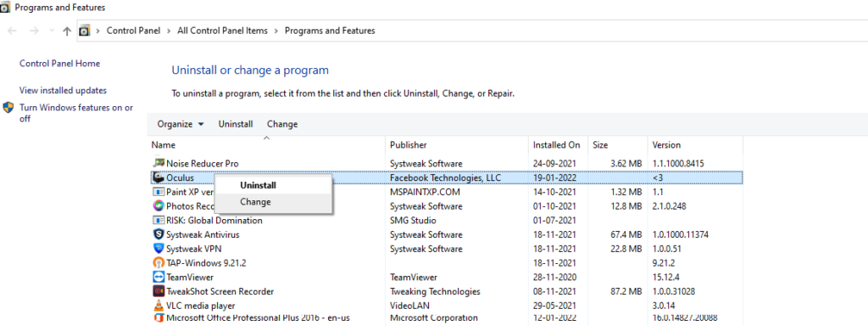The height and width of the screenshot is (326, 868).
Task: Click Tweaking Technologies publisher cell
Action: pos(435,291)
